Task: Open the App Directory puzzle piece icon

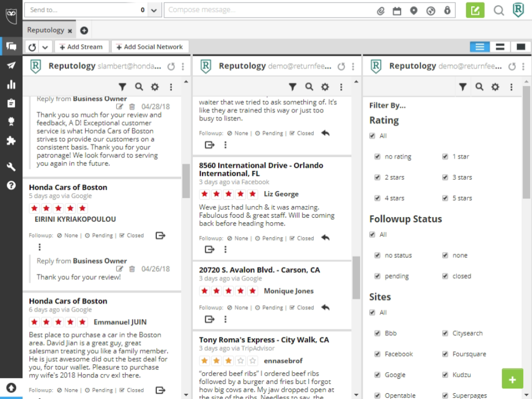Action: 11,141
